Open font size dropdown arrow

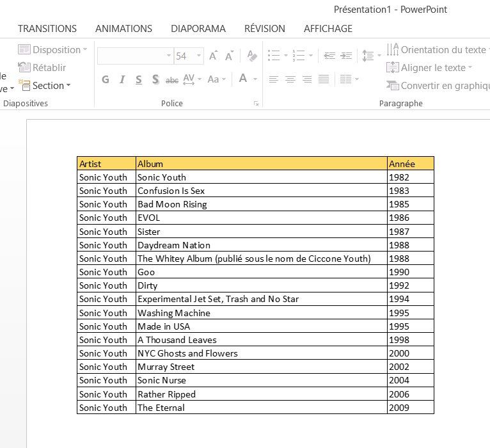tap(199, 56)
